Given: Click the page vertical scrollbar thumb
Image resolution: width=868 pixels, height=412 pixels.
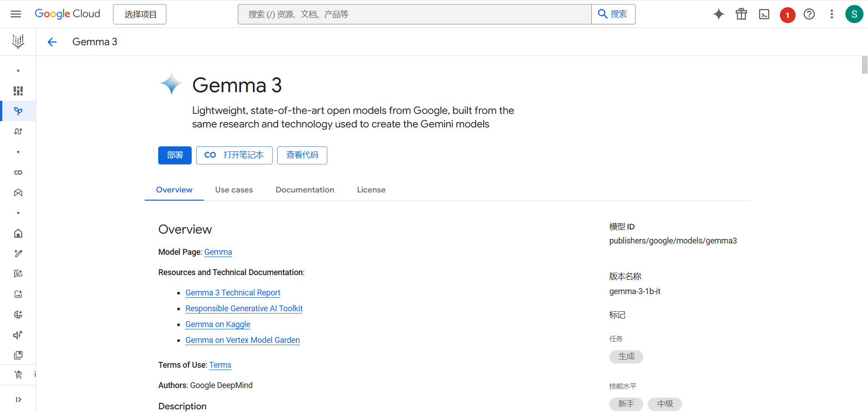Looking at the screenshot, I should [x=864, y=65].
